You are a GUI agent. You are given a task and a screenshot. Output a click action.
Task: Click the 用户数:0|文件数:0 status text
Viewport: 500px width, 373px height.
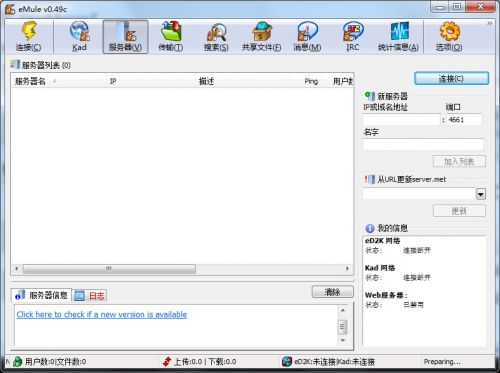[56, 362]
